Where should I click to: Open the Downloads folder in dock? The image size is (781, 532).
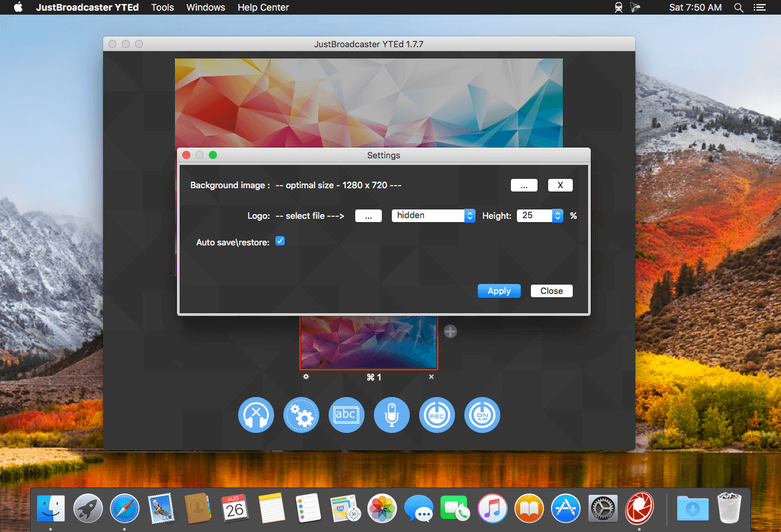(693, 509)
